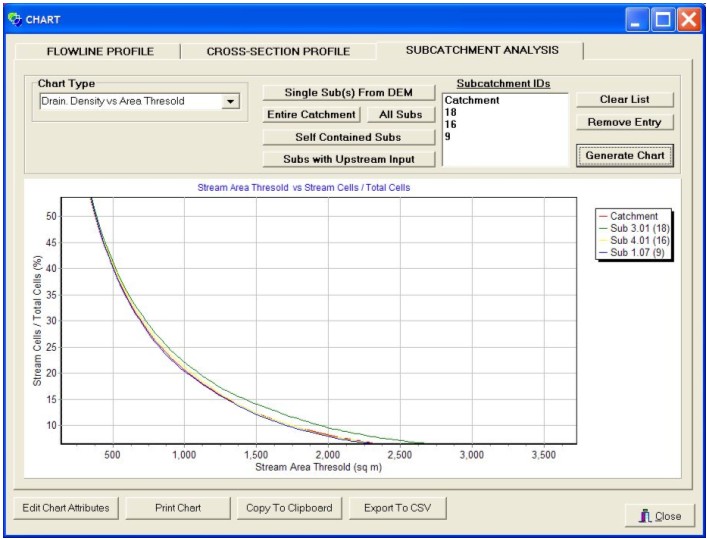Click the Print Chart button
The image size is (707, 539).
coord(178,508)
